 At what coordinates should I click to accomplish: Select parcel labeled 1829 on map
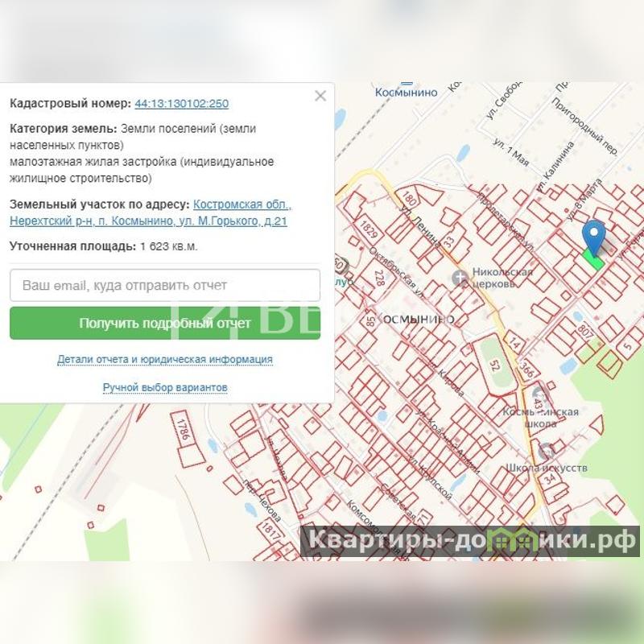(368, 229)
